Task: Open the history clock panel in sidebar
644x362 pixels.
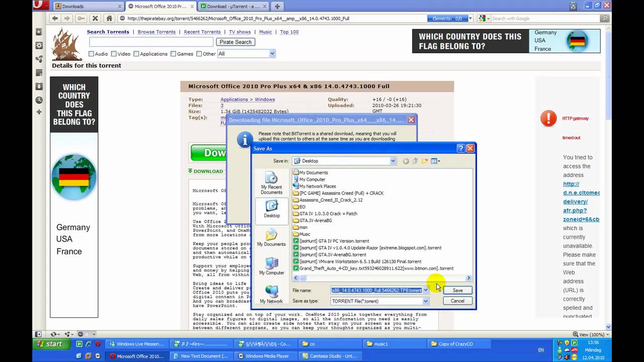Action: coord(39,100)
